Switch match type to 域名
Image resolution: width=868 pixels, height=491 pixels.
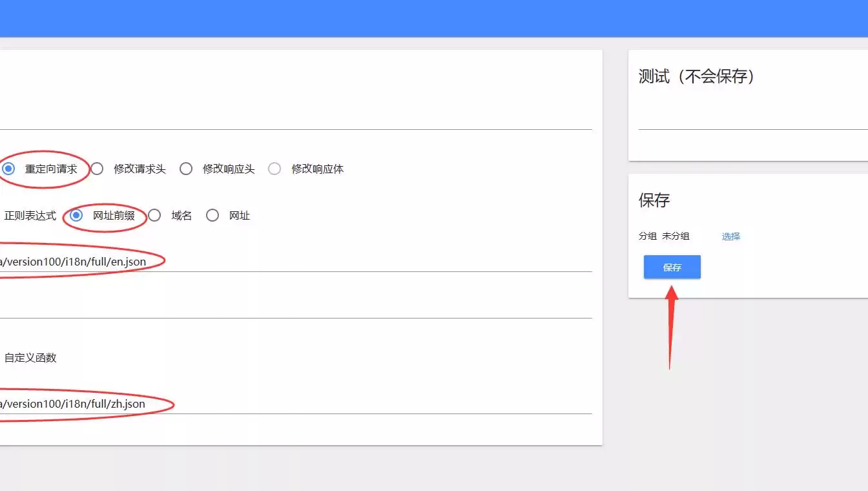[154, 216]
